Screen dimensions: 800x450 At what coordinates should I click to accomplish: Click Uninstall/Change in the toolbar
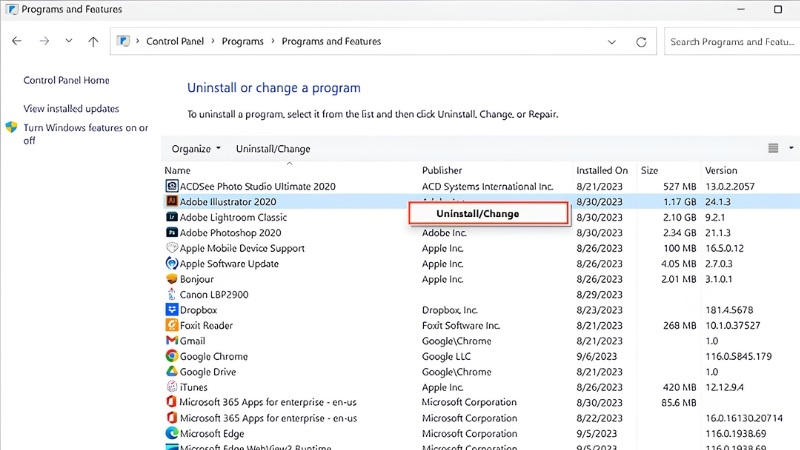click(273, 148)
